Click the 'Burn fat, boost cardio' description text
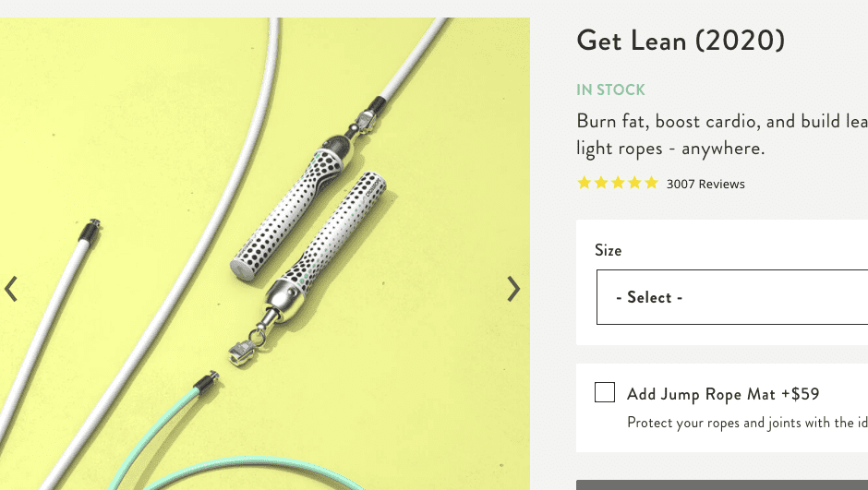 (x=722, y=135)
